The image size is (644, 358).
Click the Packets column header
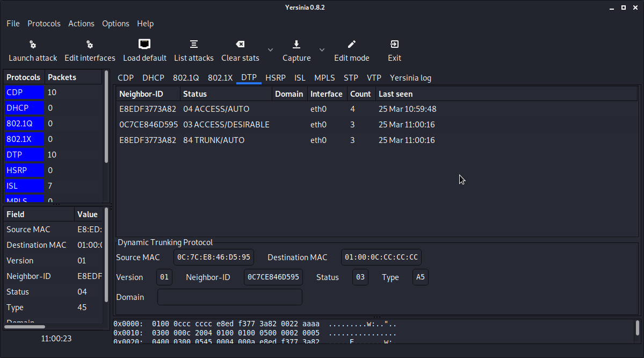(74, 77)
